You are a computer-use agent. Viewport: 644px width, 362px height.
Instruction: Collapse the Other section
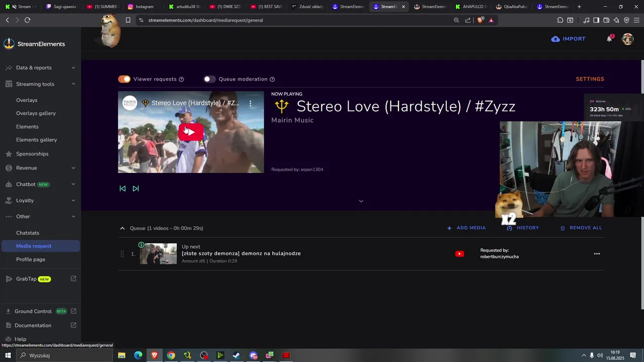40,216
